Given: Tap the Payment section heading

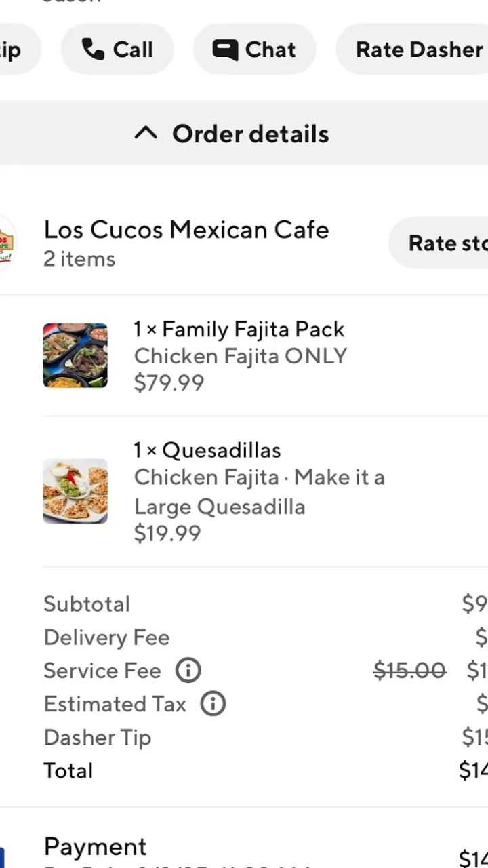Looking at the screenshot, I should (96, 847).
